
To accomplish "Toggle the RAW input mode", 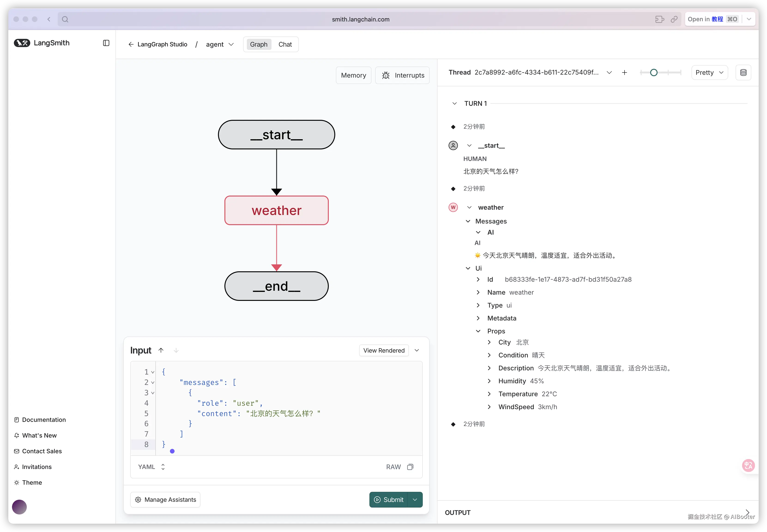I will 393,467.
